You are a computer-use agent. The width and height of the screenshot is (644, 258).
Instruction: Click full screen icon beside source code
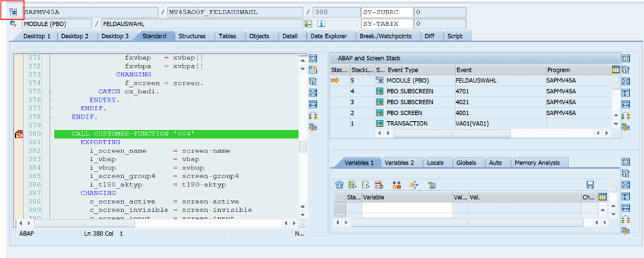pyautogui.click(x=313, y=93)
